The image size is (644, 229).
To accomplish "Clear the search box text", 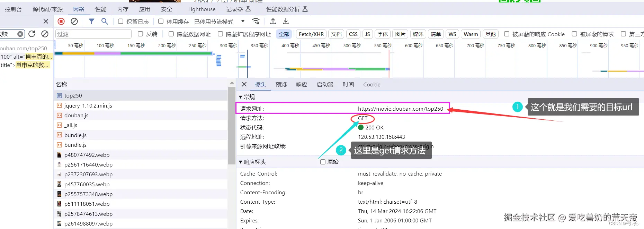I will [20, 34].
